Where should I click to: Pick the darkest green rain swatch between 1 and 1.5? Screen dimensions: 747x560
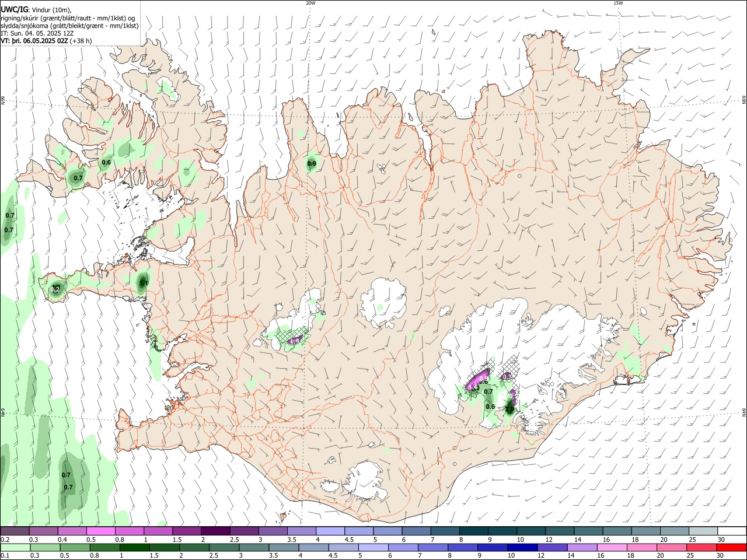tap(134, 547)
